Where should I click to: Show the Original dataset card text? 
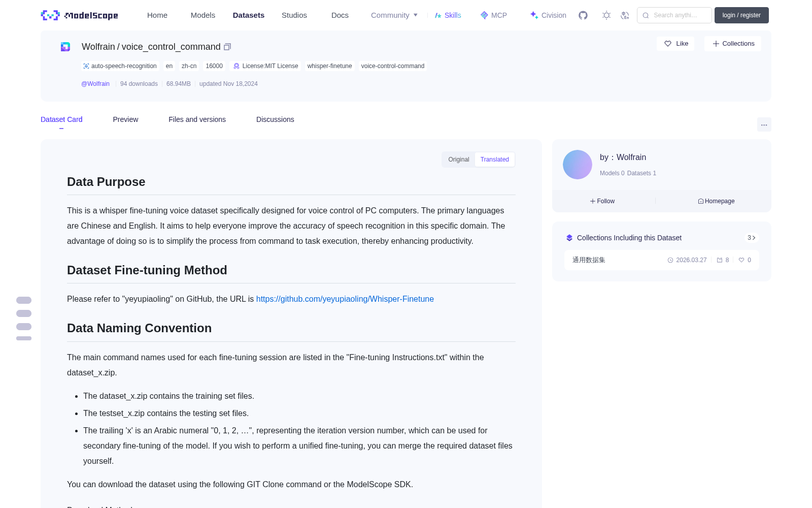pos(459,160)
